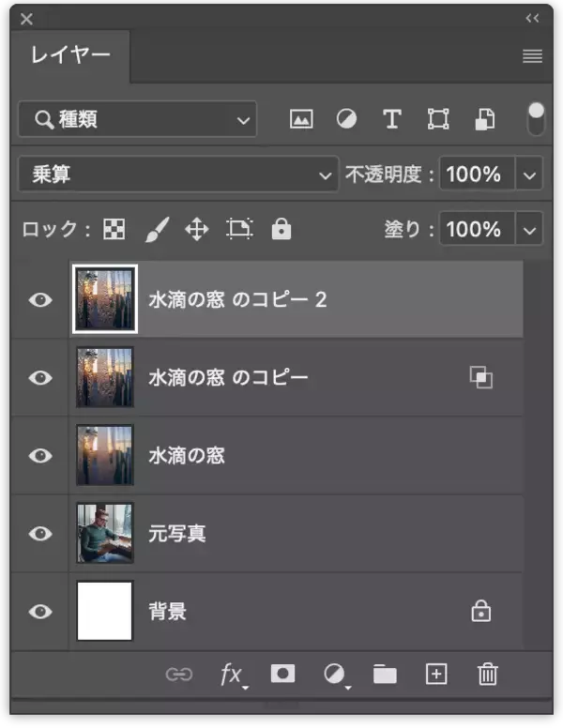This screenshot has height=728, width=563.
Task: Create new fill or adjustment layer
Action: (336, 675)
